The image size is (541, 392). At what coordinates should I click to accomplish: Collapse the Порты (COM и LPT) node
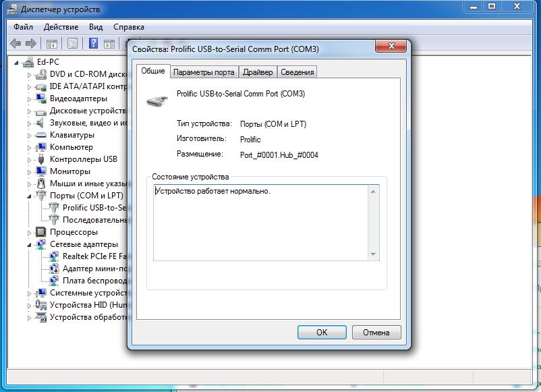30,196
